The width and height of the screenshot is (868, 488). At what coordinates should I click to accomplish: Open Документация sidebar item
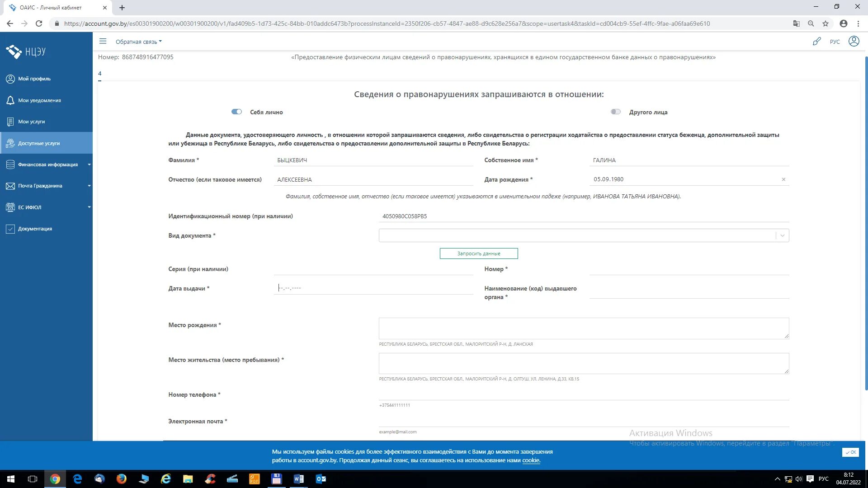[35, 229]
